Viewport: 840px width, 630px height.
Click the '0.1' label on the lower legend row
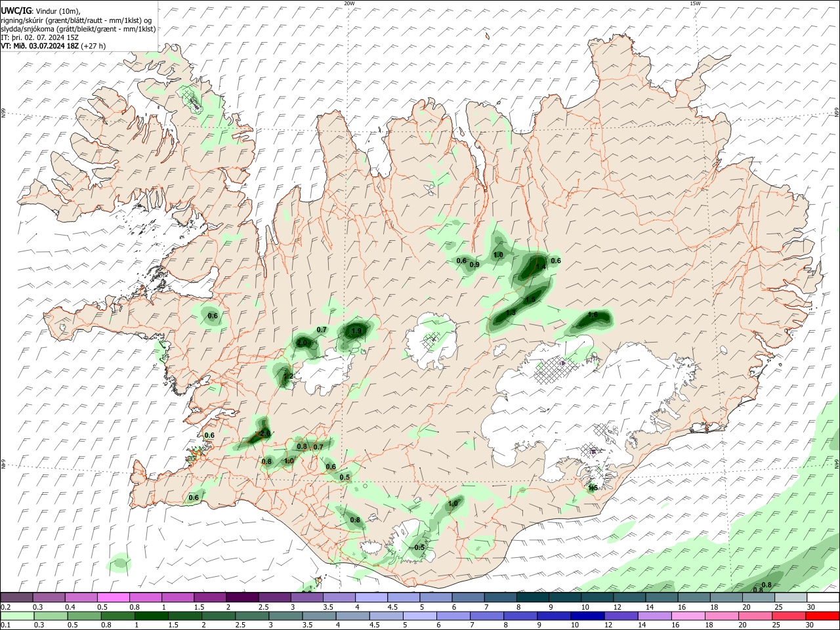coord(6,625)
